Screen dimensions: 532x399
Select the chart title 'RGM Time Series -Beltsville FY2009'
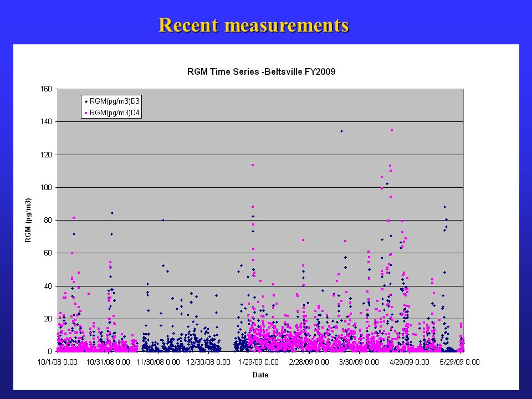(x=261, y=71)
